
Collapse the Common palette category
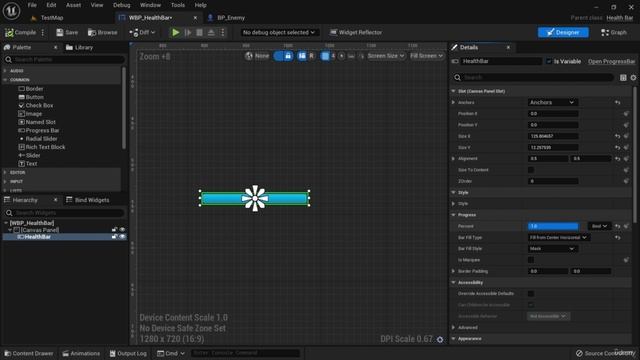(5, 80)
